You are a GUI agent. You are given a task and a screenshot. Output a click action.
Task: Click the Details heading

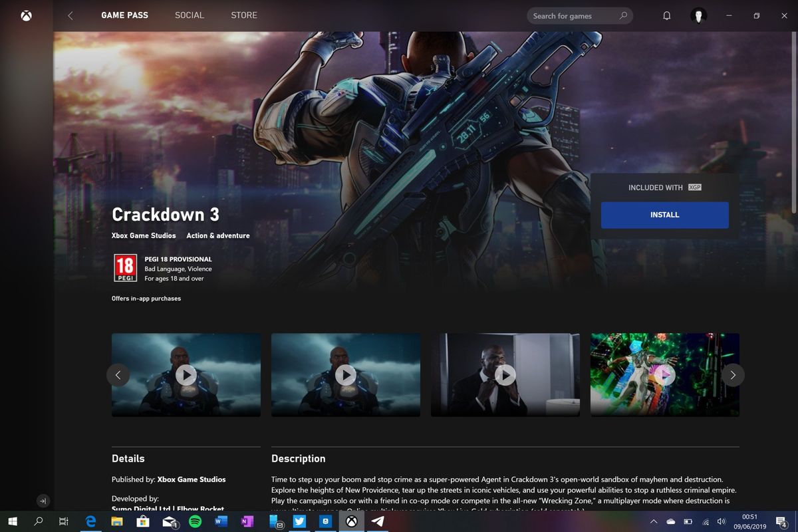pos(128,459)
